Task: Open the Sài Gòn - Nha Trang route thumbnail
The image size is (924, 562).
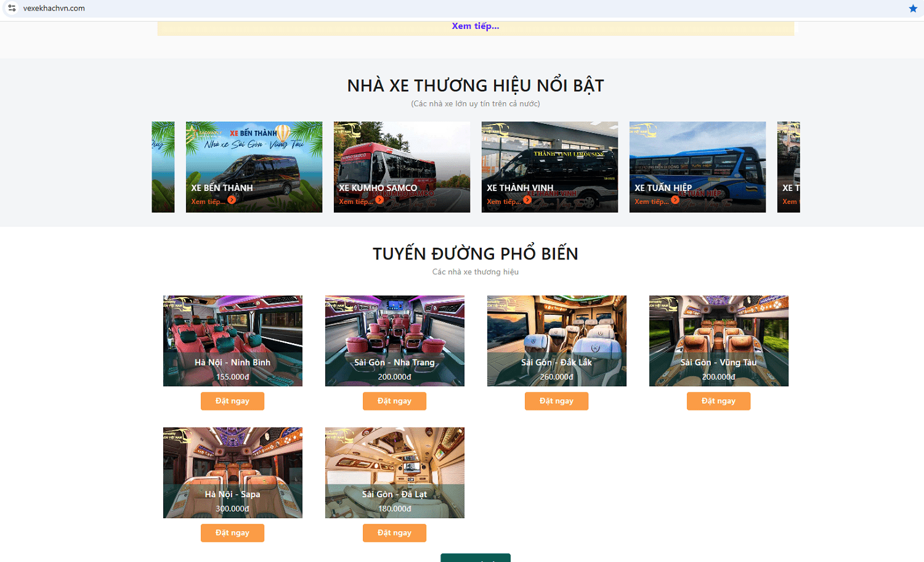Action: 395,341
